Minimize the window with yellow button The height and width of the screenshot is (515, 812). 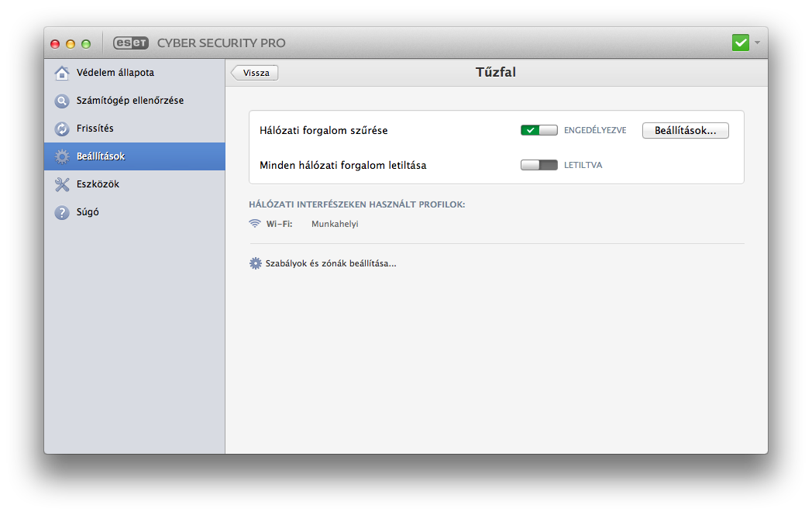point(71,44)
